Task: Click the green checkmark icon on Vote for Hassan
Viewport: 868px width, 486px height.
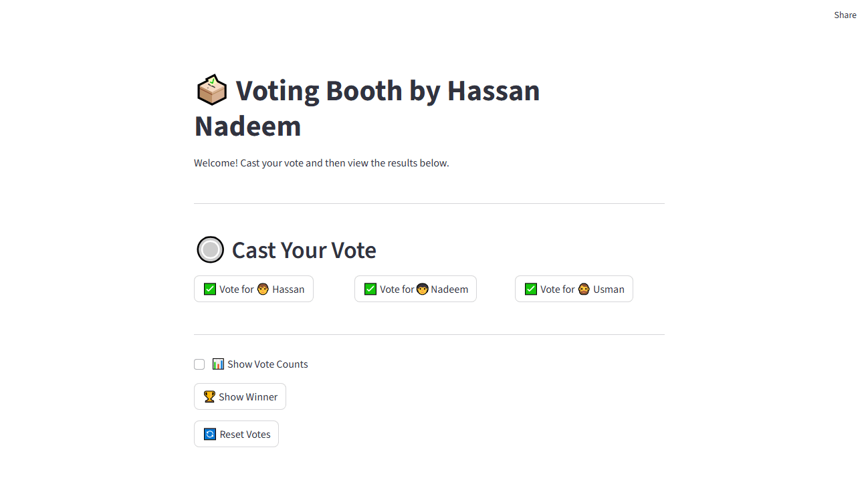Action: coord(209,289)
